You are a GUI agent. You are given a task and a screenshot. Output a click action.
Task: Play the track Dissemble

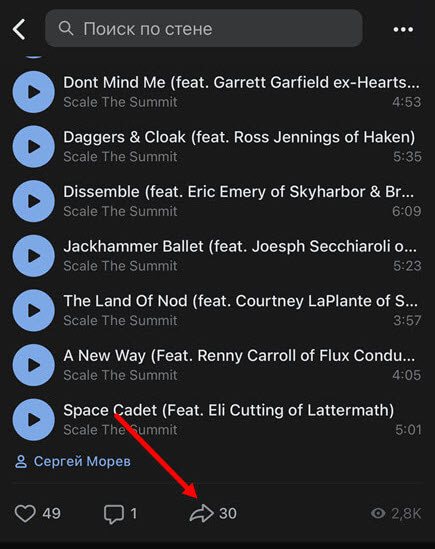34,201
